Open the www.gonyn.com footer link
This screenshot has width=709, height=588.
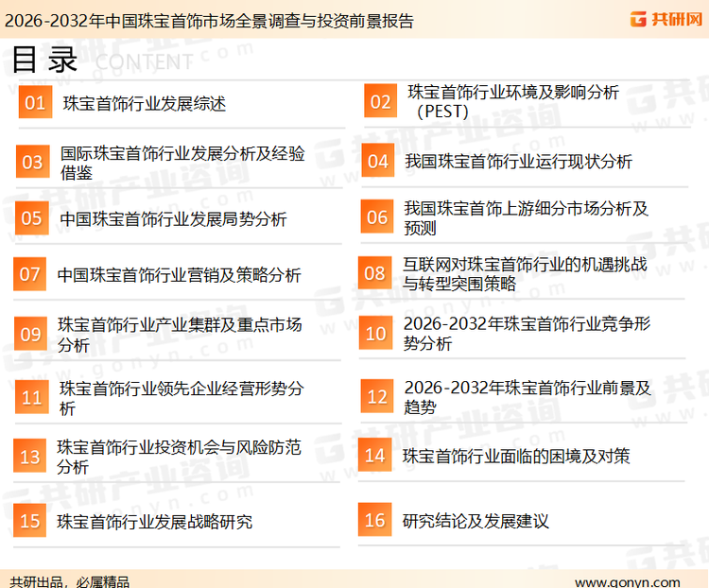[628, 582]
